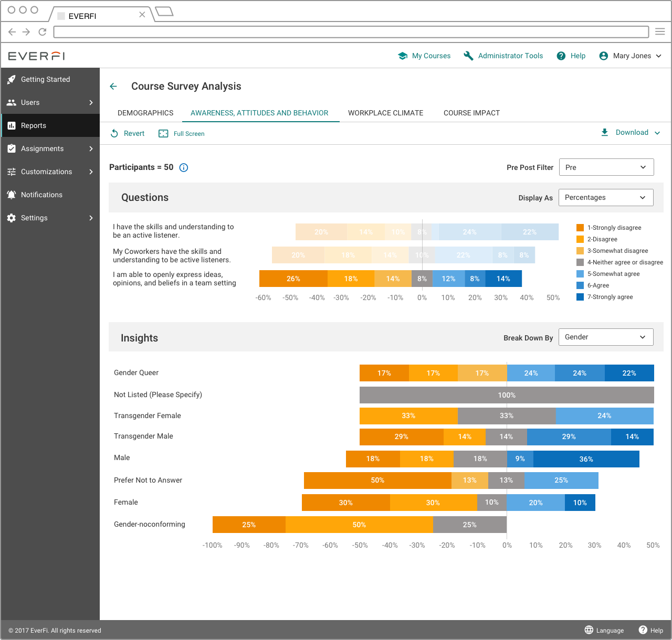This screenshot has height=640, width=672.
Task: Select Awareness, Attitudes and Behavior tab
Action: [x=259, y=113]
